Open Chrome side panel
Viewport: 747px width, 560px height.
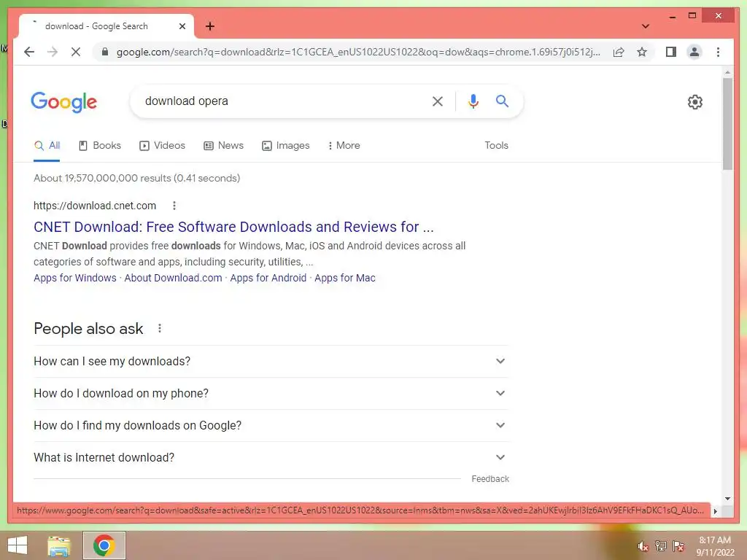click(x=671, y=52)
